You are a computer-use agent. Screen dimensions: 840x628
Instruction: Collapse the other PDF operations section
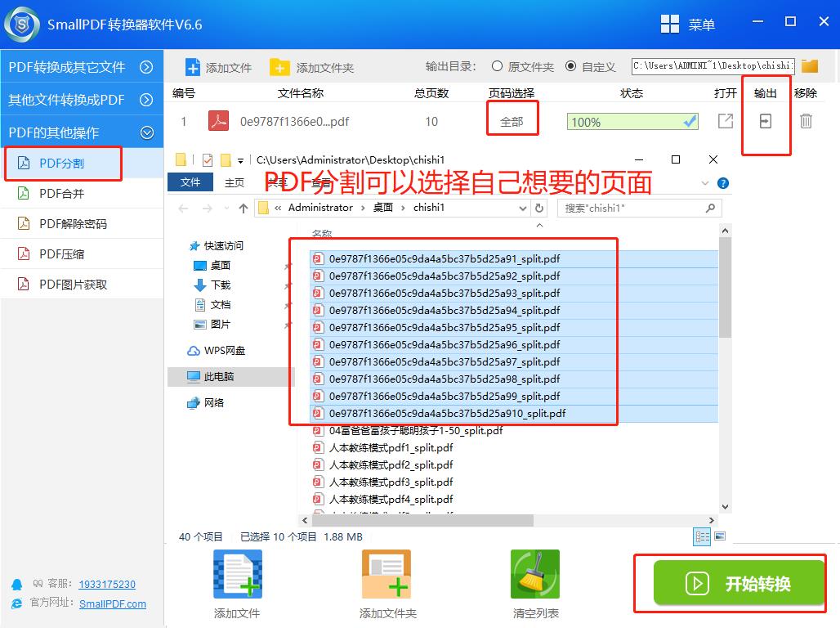click(146, 132)
